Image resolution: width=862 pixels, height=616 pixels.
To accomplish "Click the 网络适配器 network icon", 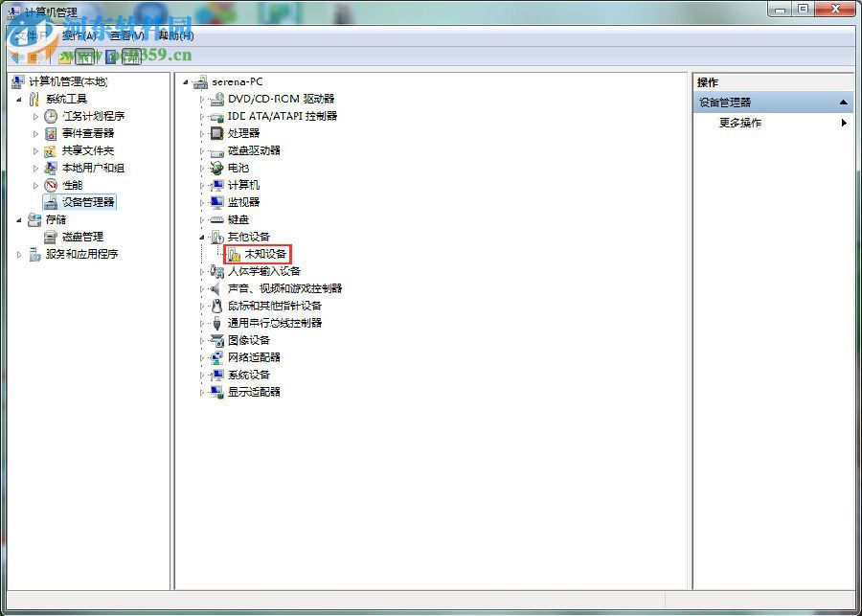I will (x=217, y=357).
